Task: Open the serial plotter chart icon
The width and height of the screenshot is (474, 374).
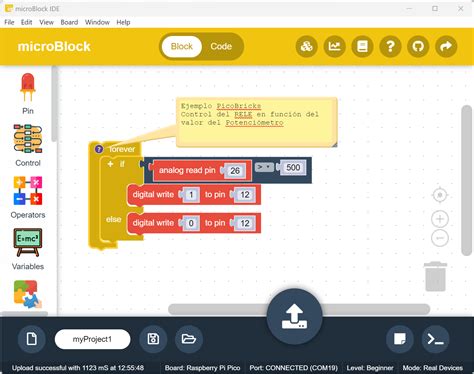Action: pyautogui.click(x=334, y=46)
